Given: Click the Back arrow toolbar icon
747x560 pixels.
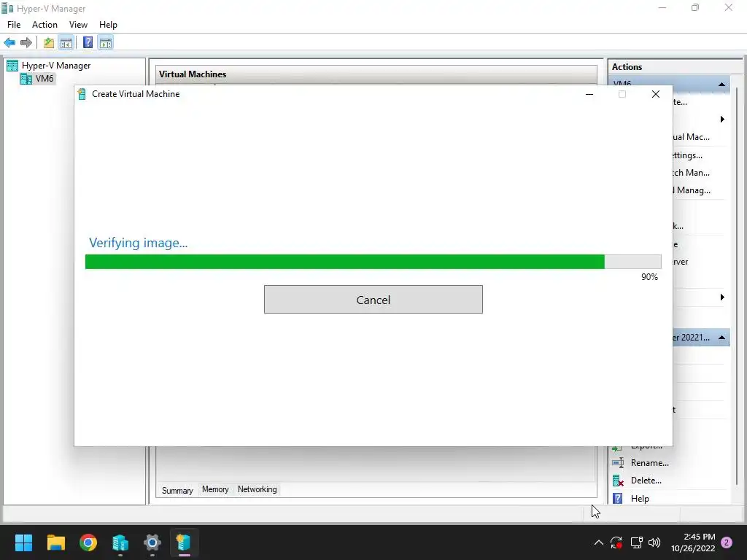Looking at the screenshot, I should 9,43.
